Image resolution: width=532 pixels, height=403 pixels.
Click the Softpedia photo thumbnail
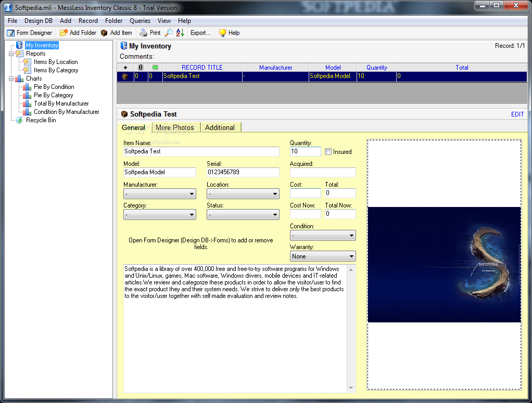444,265
